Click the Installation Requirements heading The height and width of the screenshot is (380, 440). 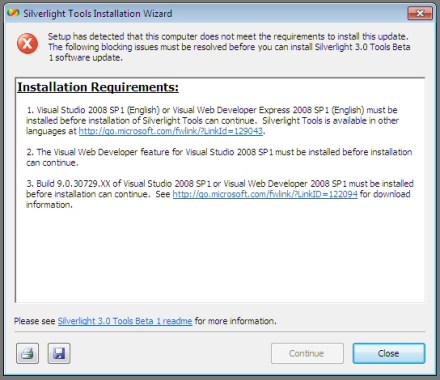(x=98, y=87)
